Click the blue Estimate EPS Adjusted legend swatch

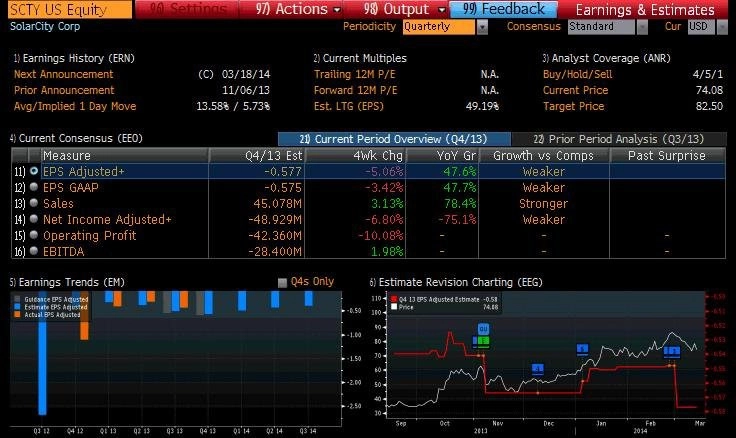[17, 307]
